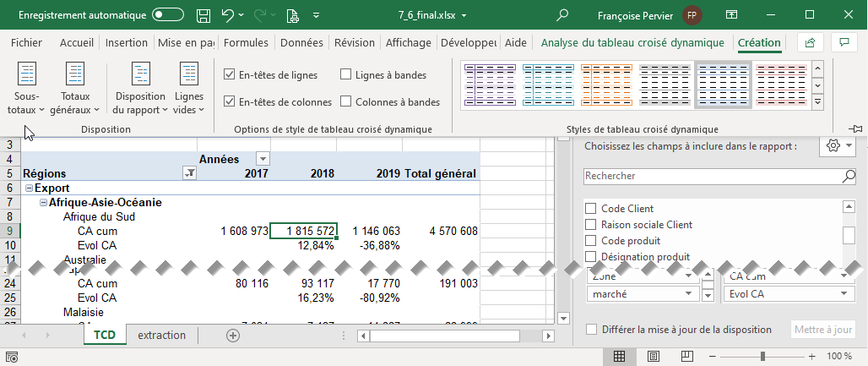Click the Undo arrow icon
Image resolution: width=868 pixels, height=366 pixels.
[x=227, y=15]
